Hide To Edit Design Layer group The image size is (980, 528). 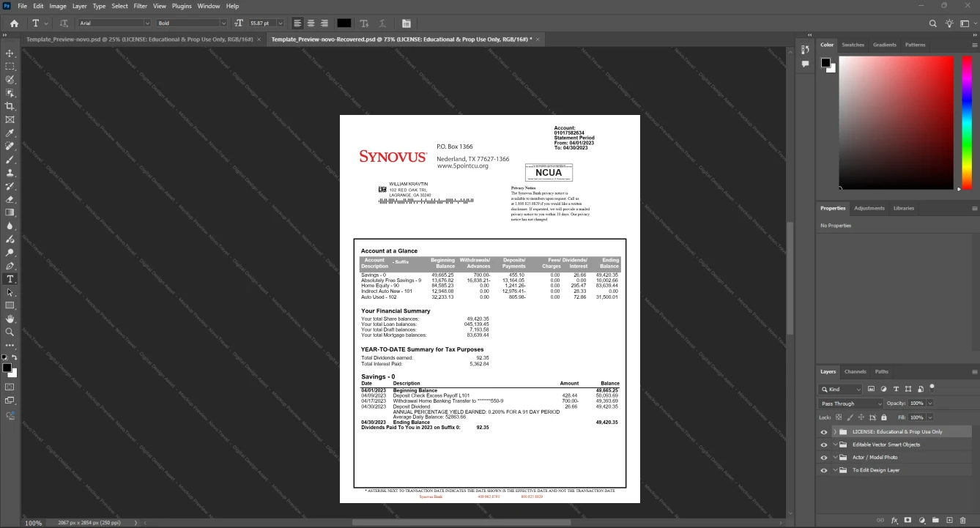[x=824, y=470]
